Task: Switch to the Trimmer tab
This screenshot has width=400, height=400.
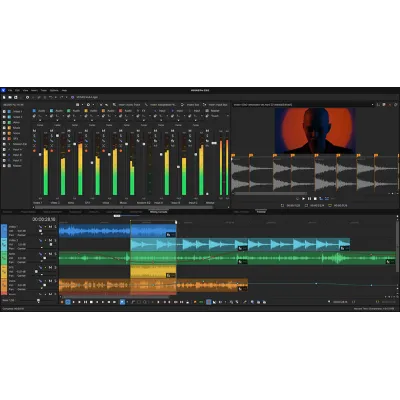Action: click(261, 212)
